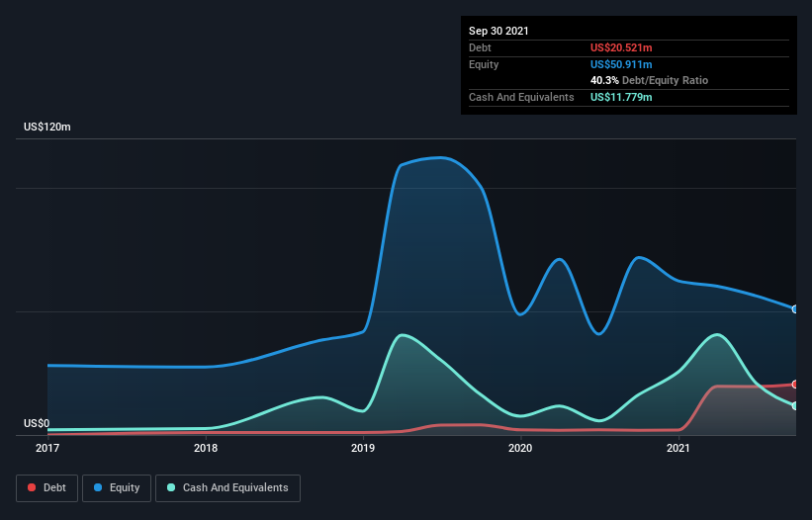
Task: Click the Sep 30 2021 tooltip date
Action: tap(498, 31)
